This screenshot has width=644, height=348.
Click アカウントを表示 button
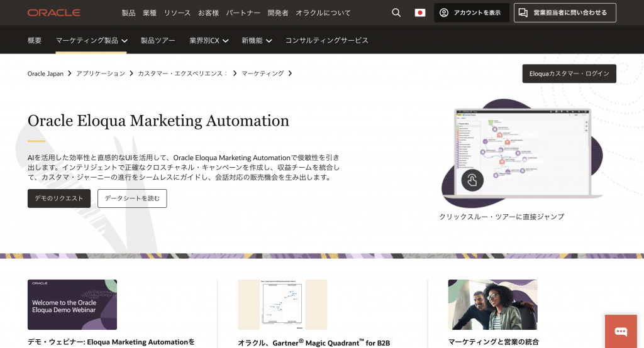472,13
